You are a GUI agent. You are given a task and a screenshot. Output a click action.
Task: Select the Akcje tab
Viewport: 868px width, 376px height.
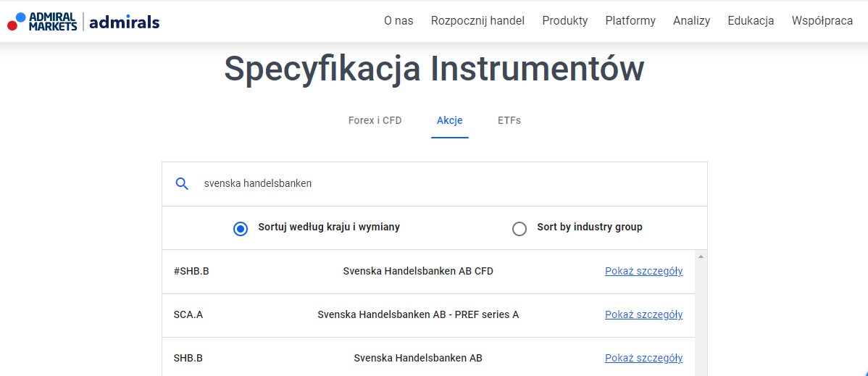(x=449, y=120)
